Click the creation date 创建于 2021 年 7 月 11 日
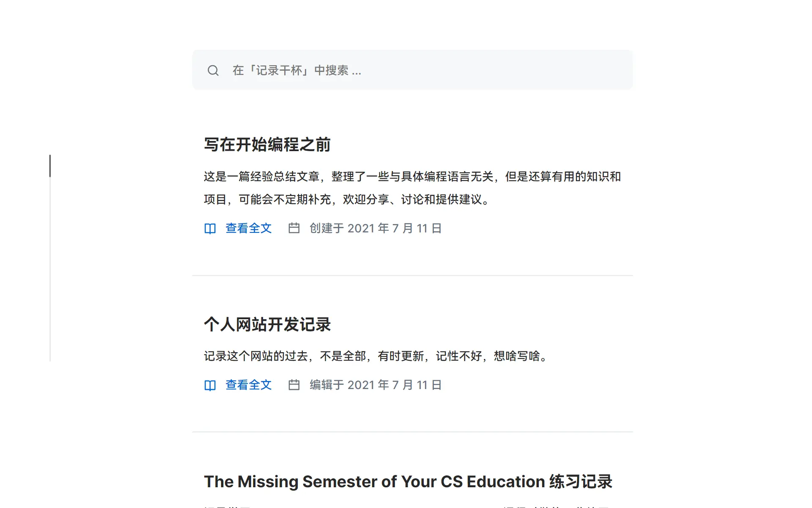This screenshot has height=508, width=812. (x=375, y=228)
